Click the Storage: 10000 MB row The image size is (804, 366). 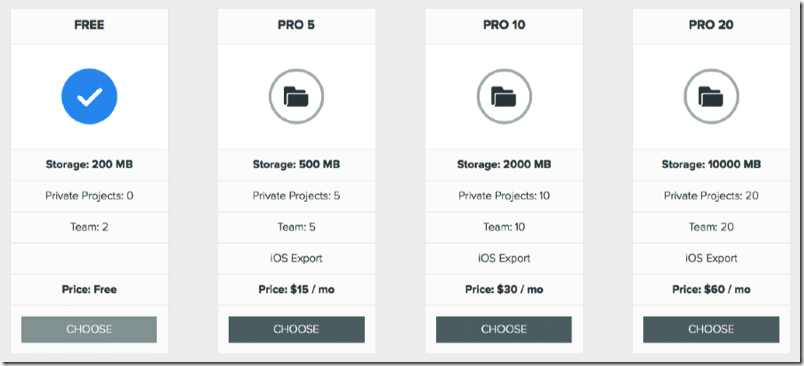click(x=711, y=165)
